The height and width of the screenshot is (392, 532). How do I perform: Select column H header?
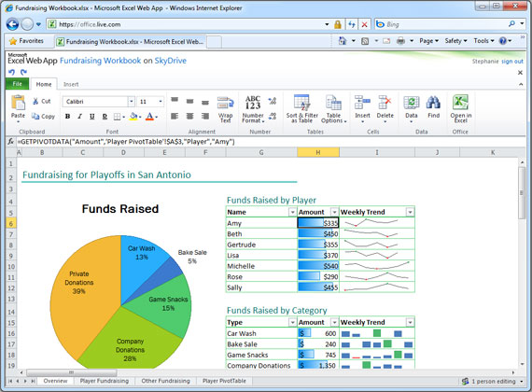coord(318,152)
